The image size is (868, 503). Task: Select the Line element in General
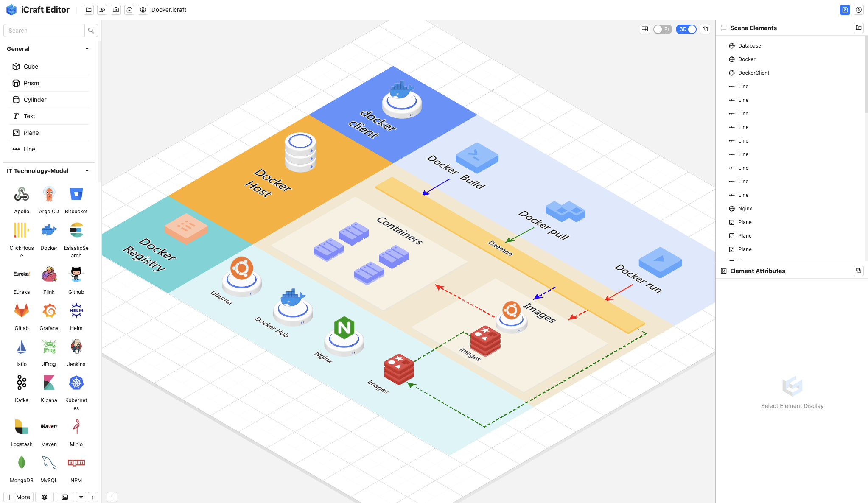point(49,149)
